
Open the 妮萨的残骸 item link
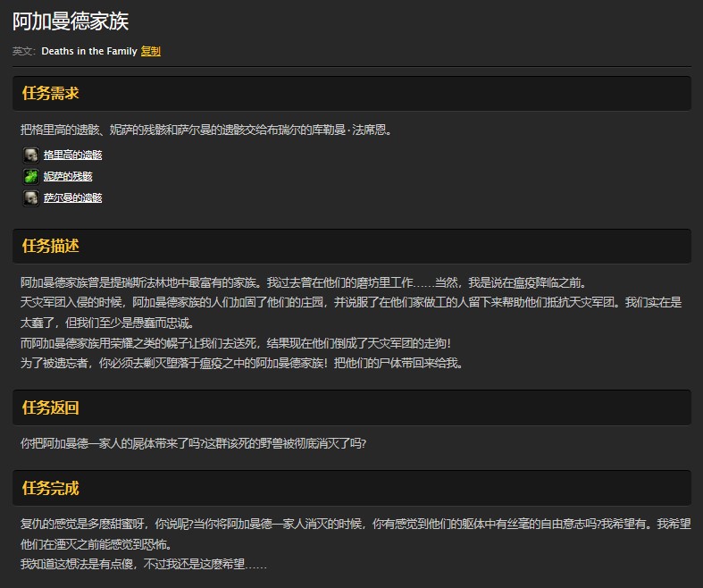click(68, 177)
